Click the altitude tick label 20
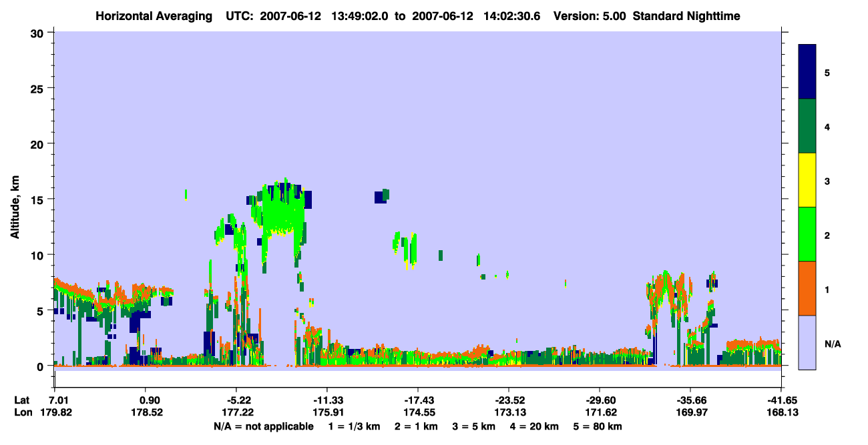 point(39,144)
